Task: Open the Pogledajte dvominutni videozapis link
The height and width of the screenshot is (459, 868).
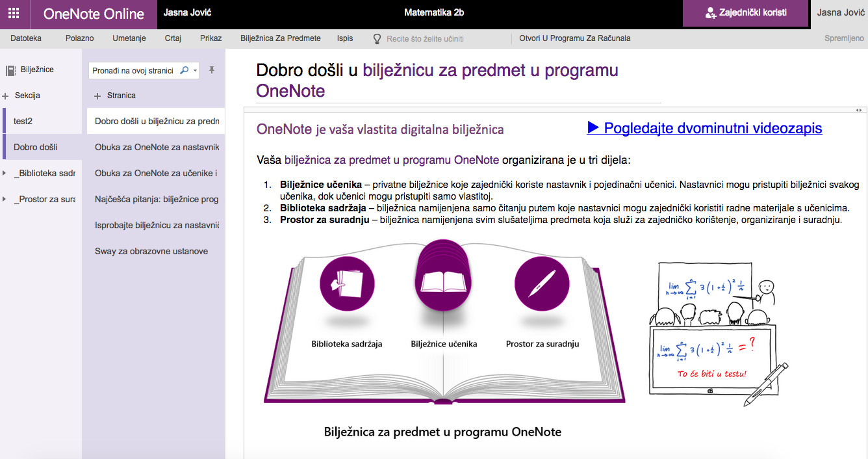Action: pos(704,128)
